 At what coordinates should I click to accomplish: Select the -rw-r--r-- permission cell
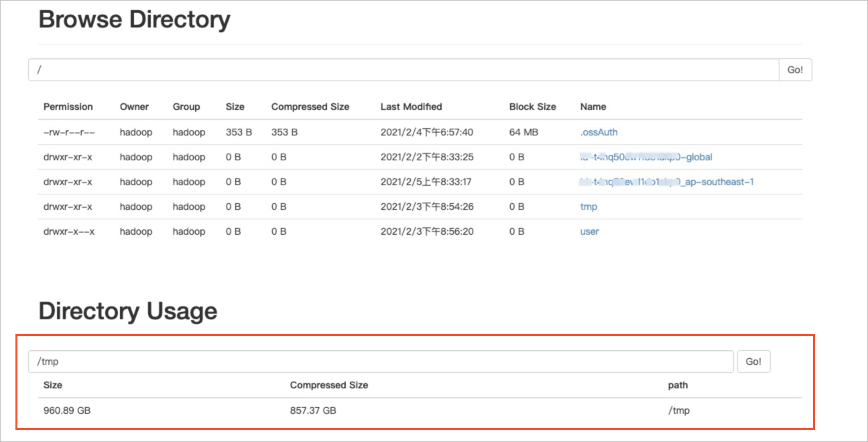click(x=69, y=132)
